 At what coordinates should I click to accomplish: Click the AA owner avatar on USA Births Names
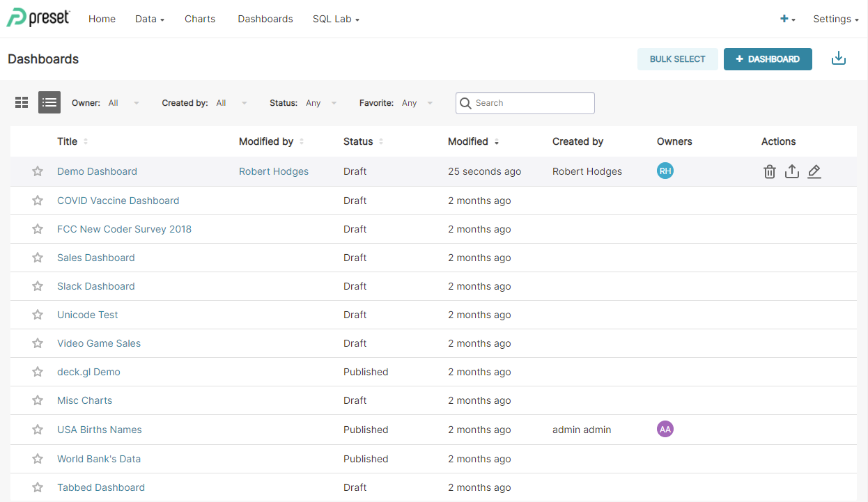pos(665,429)
